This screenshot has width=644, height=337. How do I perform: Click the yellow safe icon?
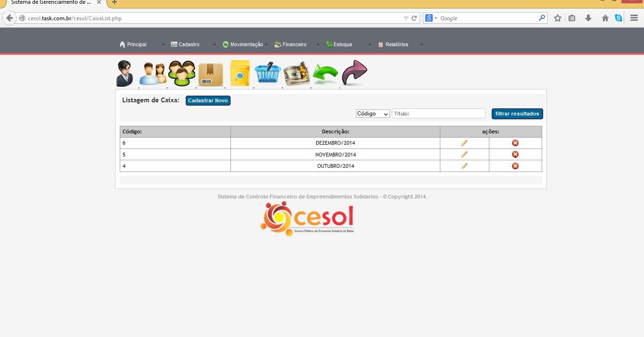pyautogui.click(x=239, y=74)
